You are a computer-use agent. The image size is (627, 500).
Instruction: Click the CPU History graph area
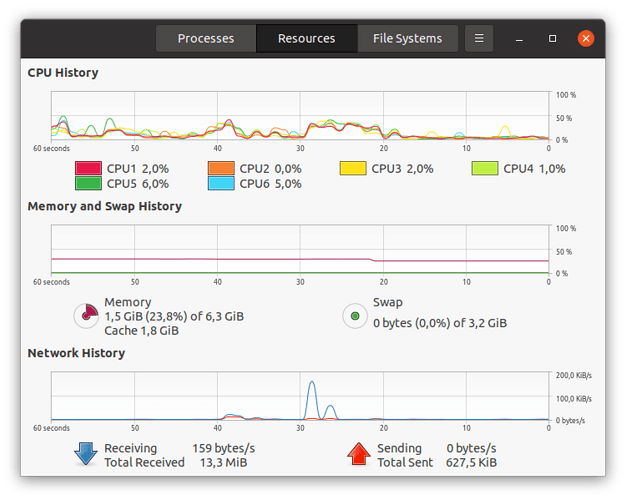pyautogui.click(x=300, y=116)
